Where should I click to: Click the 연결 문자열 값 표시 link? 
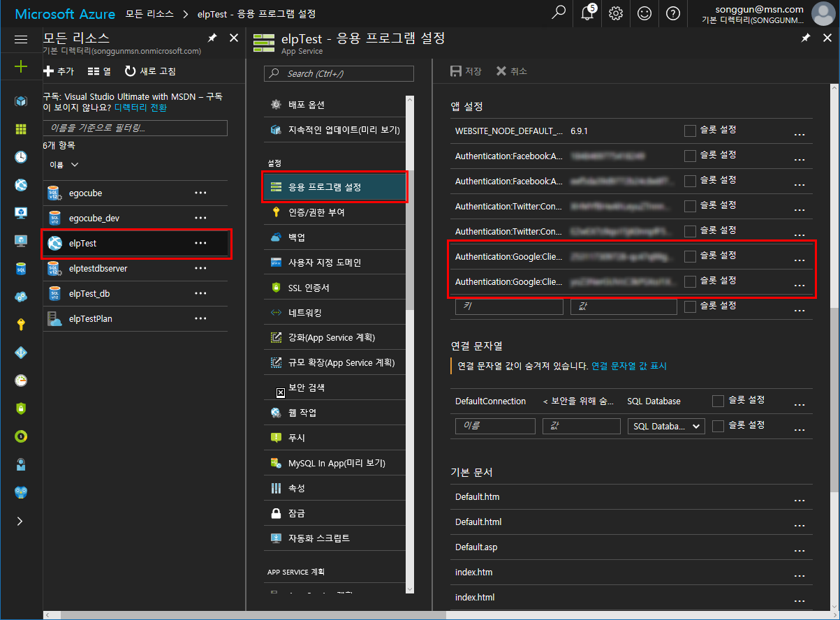(x=630, y=366)
